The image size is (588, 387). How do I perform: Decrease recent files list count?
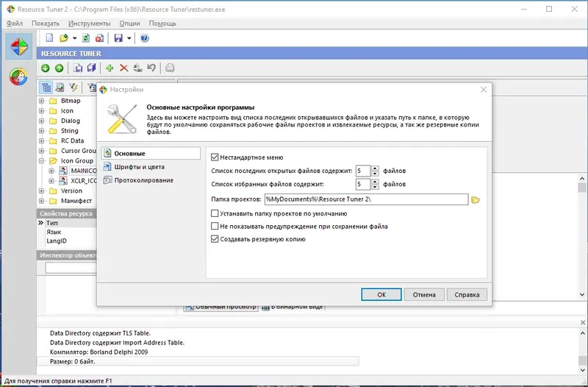tap(375, 174)
